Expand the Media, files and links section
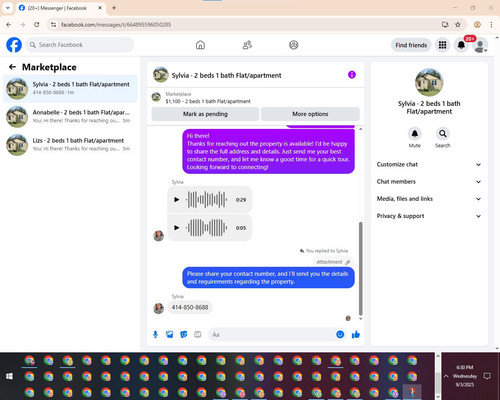Image resolution: width=500 pixels, height=400 pixels. [x=429, y=199]
